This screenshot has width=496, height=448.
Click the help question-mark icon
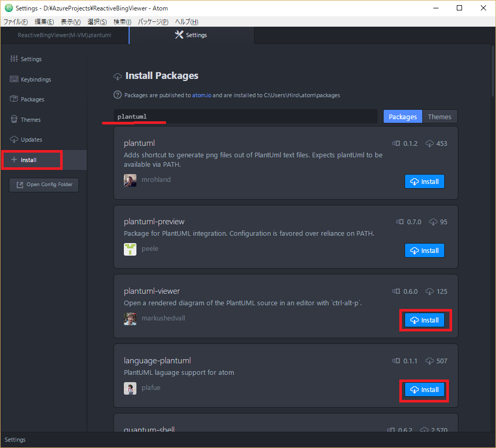(x=118, y=95)
